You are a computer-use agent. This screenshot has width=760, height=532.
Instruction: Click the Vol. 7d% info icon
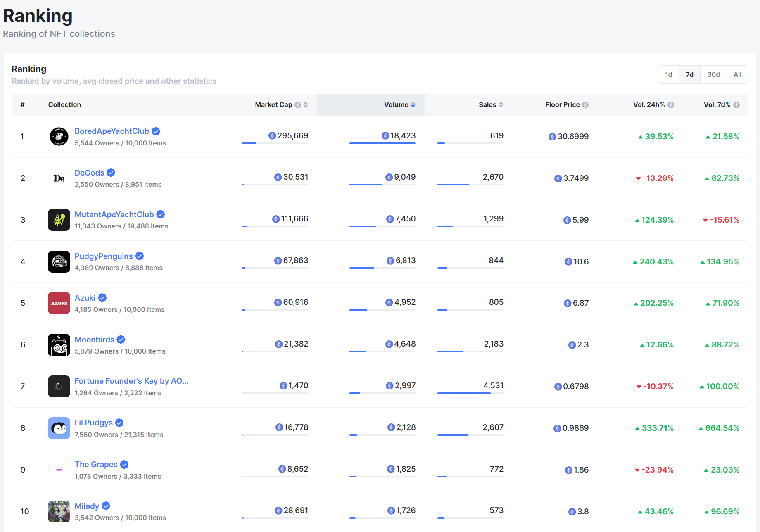pyautogui.click(x=736, y=105)
